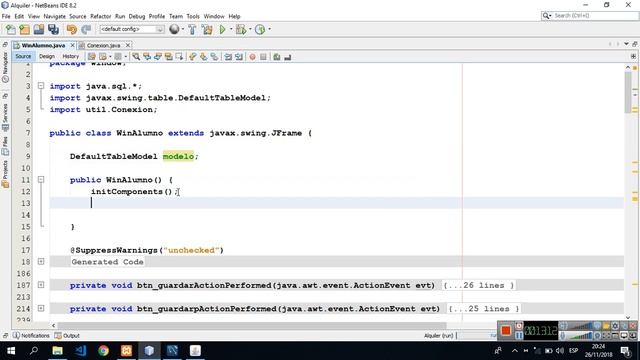The image size is (640, 360).
Task: Click the New Project toolbar icon
Action: coord(24,29)
